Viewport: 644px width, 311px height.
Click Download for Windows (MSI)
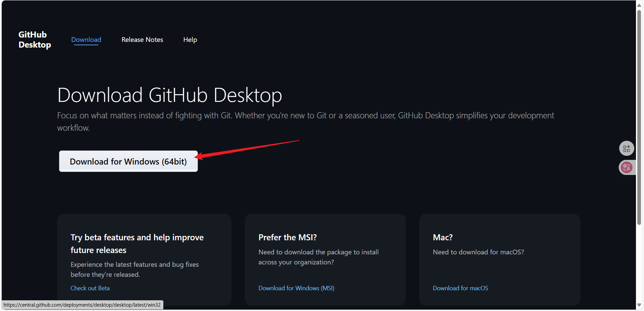pyautogui.click(x=296, y=288)
